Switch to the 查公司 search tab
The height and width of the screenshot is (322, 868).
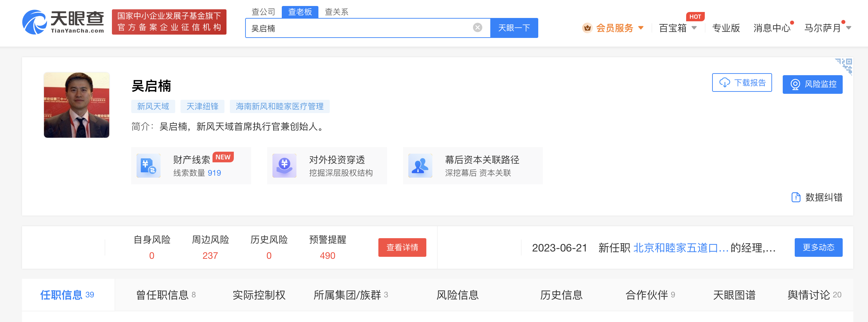click(x=263, y=12)
